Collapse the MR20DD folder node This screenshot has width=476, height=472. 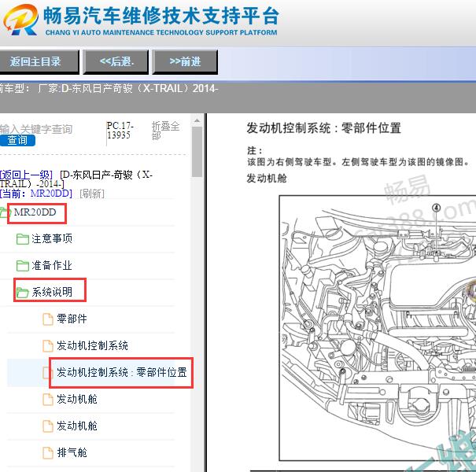coord(35,212)
